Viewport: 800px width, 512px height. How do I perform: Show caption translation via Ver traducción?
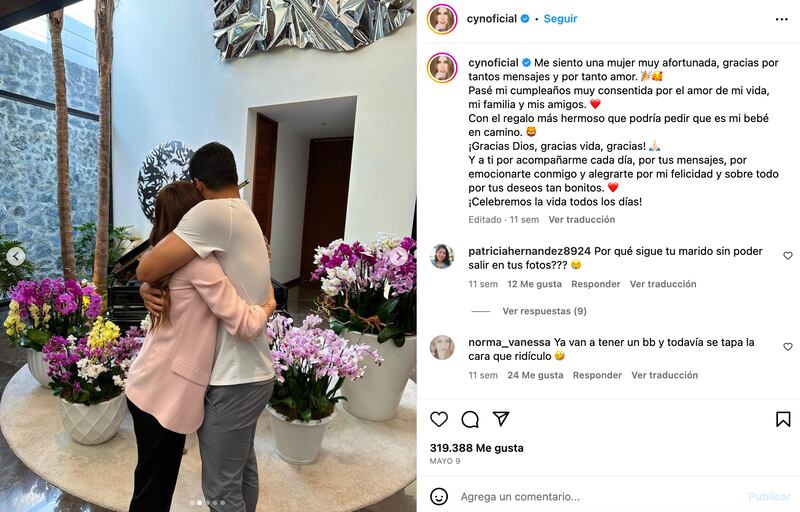pos(582,220)
